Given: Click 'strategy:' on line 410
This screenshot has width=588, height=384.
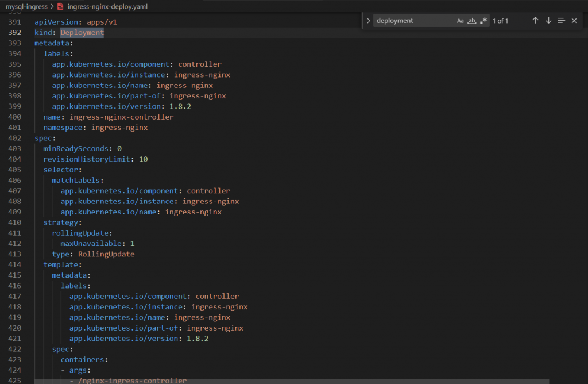Looking at the screenshot, I should coord(62,222).
